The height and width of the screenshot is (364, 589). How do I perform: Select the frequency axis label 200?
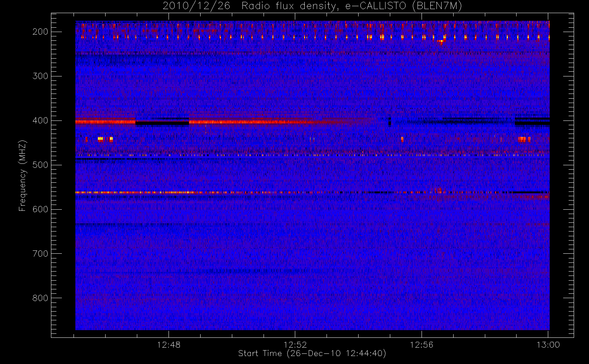coord(40,32)
